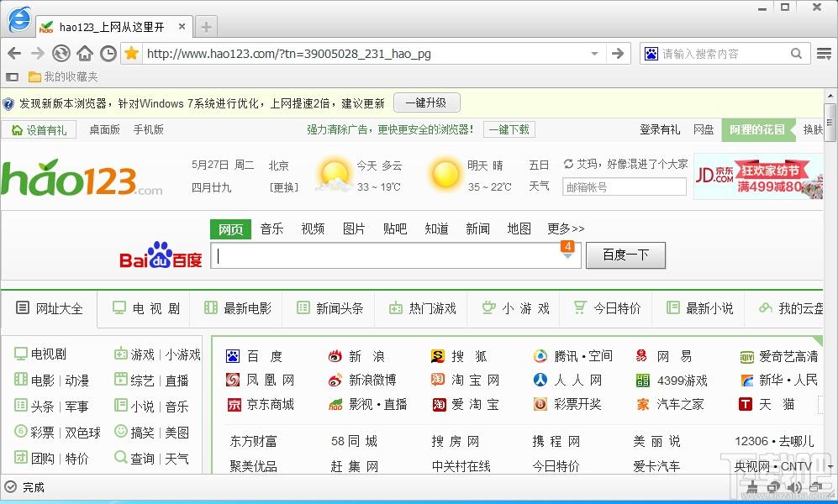838x504 pixels.
Task: Open 58同城 link
Action: click(x=355, y=441)
